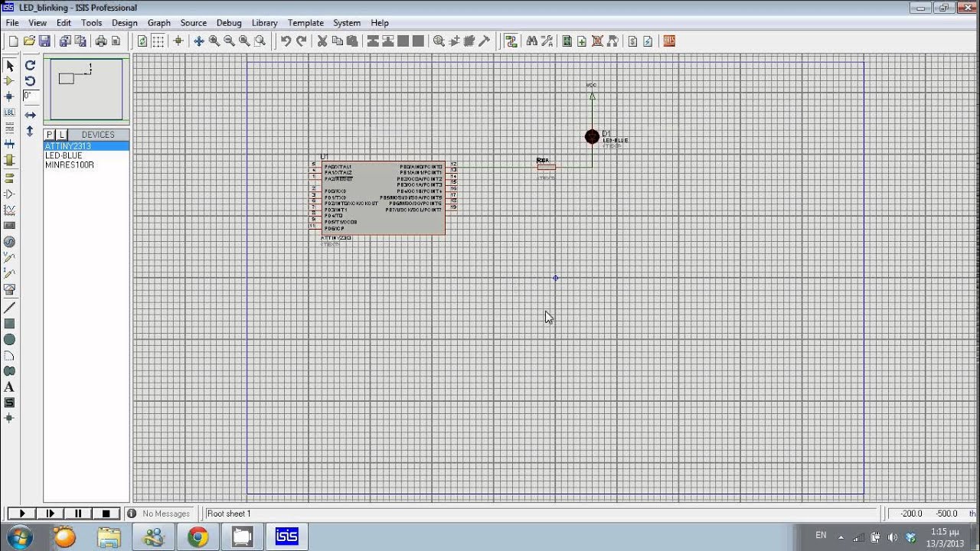Select the Device Pins Mode tool
Viewport: 980px width, 551px height.
[x=10, y=194]
